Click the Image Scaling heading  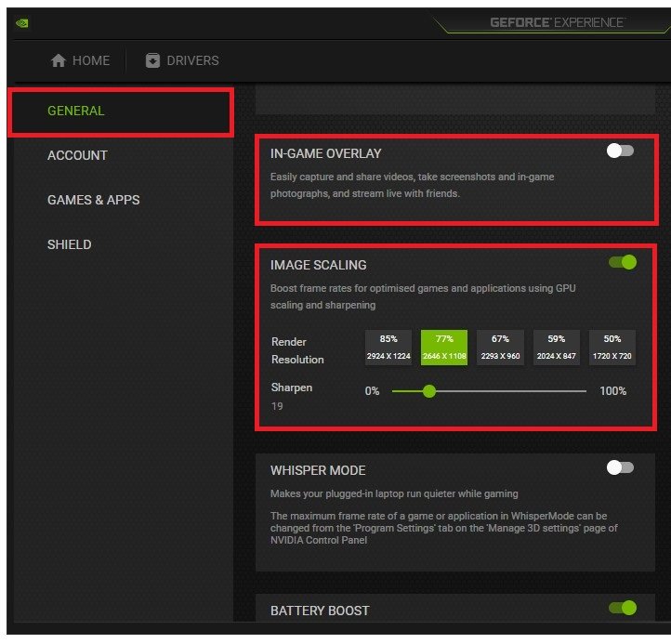[319, 265]
